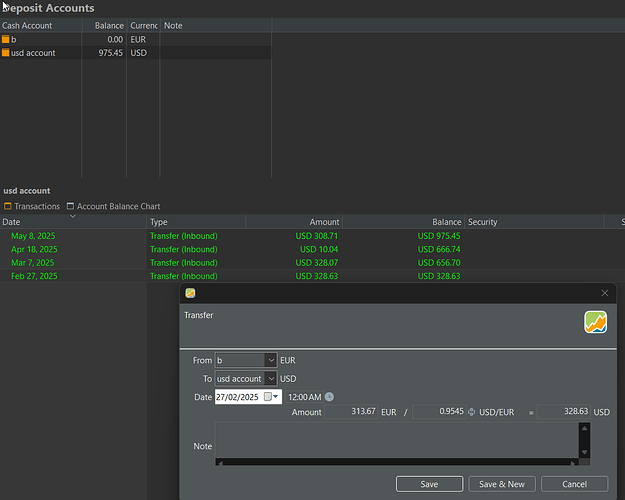Viewport: 625px width, 500px height.
Task: Click the Transfer (Inbound) type on Apr 18 row
Action: pos(184,249)
